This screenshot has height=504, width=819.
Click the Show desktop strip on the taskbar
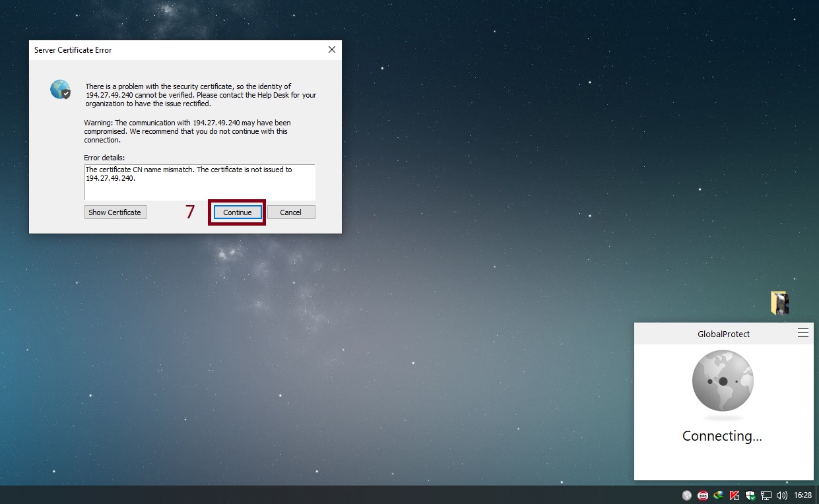(x=817, y=495)
